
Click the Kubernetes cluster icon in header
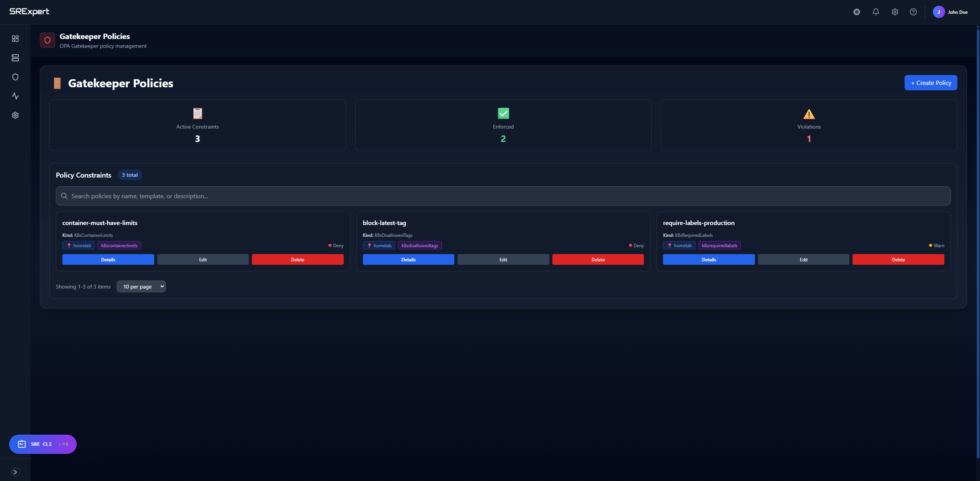[x=857, y=12]
